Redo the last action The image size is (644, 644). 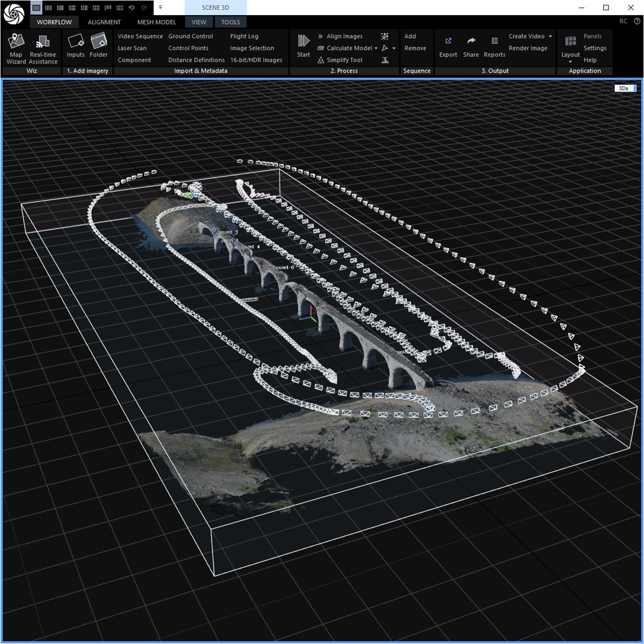pyautogui.click(x=144, y=8)
